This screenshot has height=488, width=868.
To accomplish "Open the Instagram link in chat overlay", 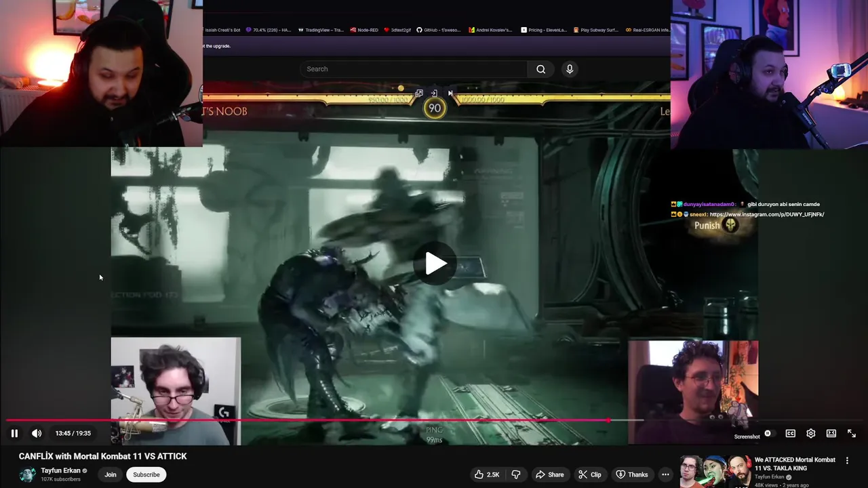I will tap(767, 214).
